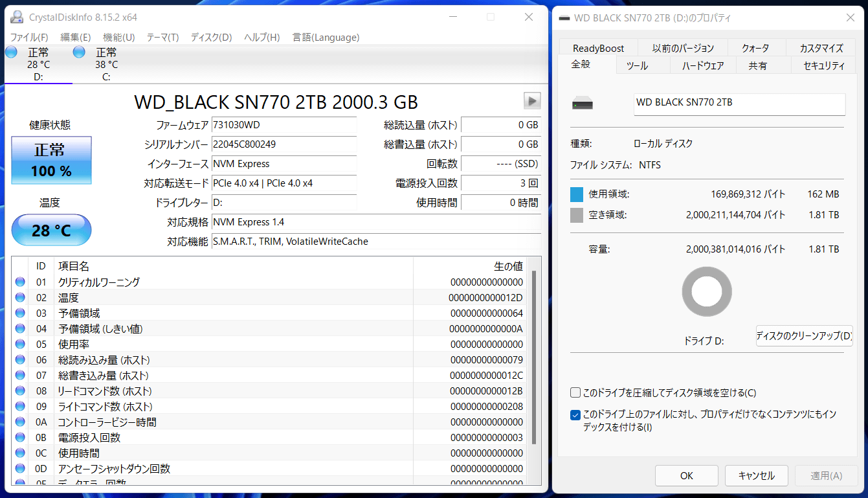Click the 使用時間 value 0 時間
Screen dimensions: 868x498
(501, 203)
